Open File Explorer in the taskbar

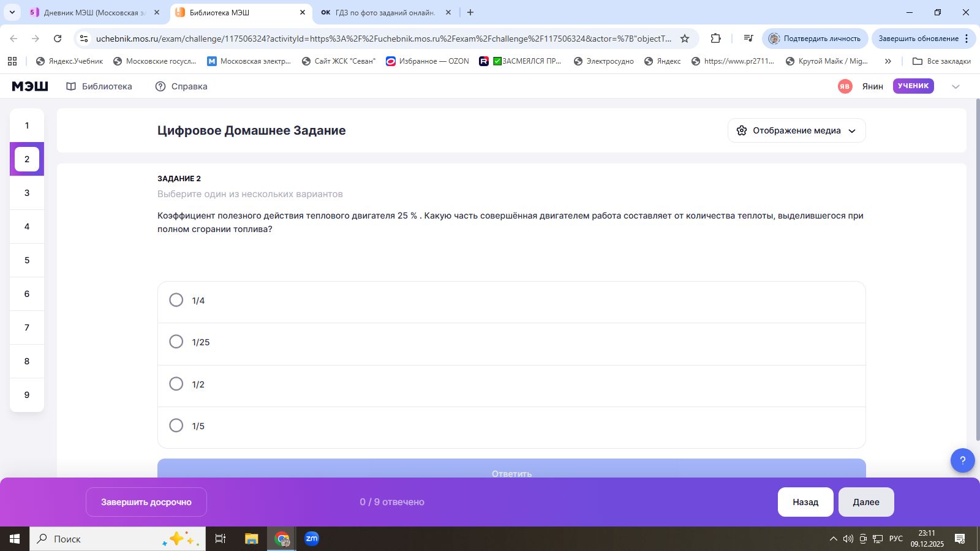point(251,539)
